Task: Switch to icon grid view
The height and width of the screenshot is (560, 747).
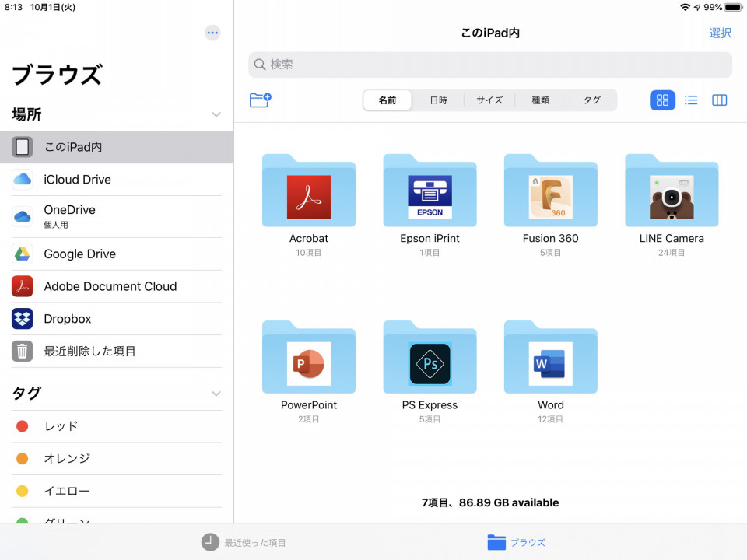Action: tap(662, 100)
